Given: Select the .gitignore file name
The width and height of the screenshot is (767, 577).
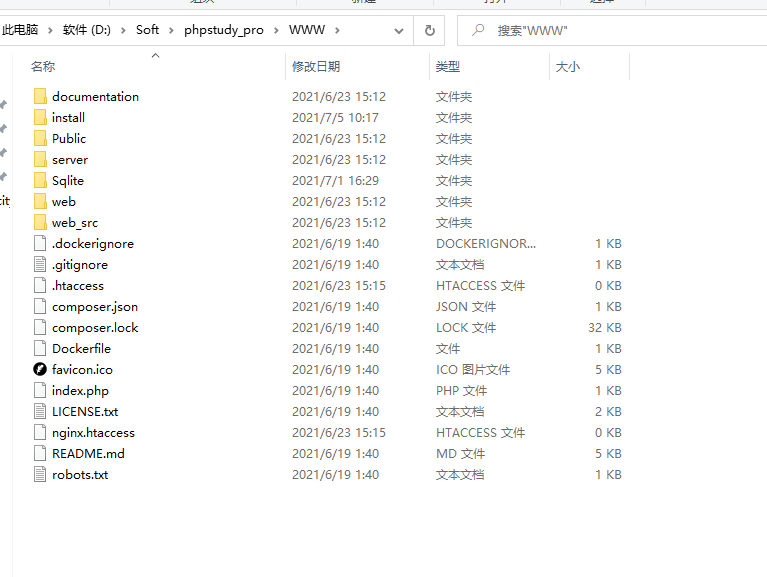Looking at the screenshot, I should point(80,265).
